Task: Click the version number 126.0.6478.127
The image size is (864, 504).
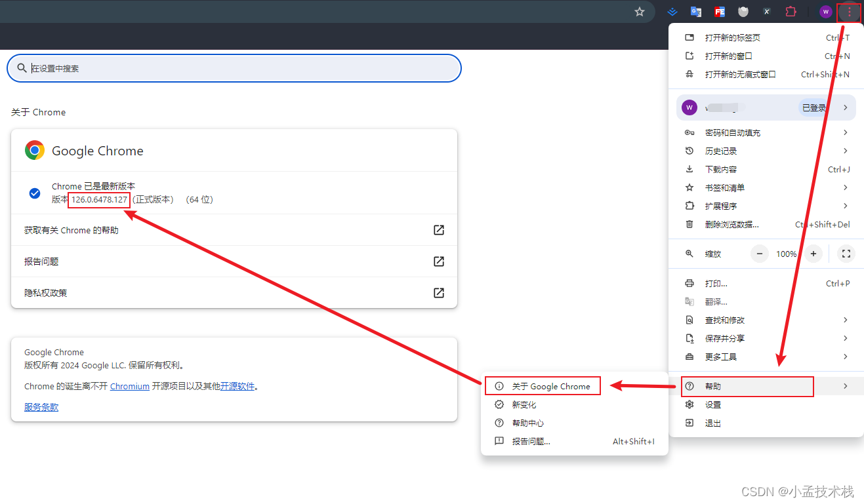Action: (x=99, y=199)
